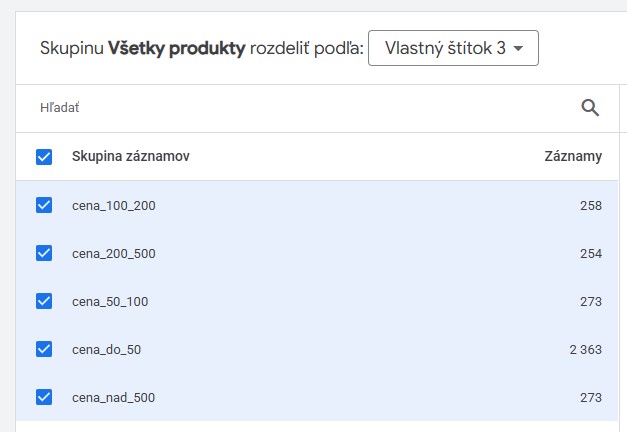Uncheck the cena_200_500 checkbox

44,253
